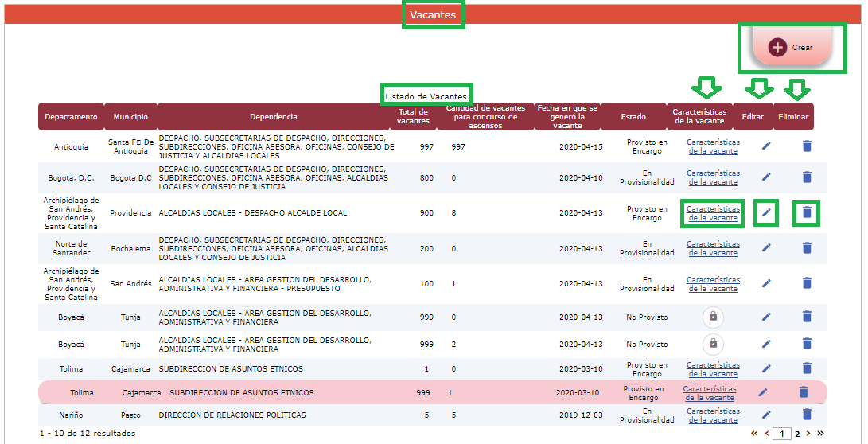Go to next page with single arrow
Viewport: 868px width, 444px height.
[808, 434]
